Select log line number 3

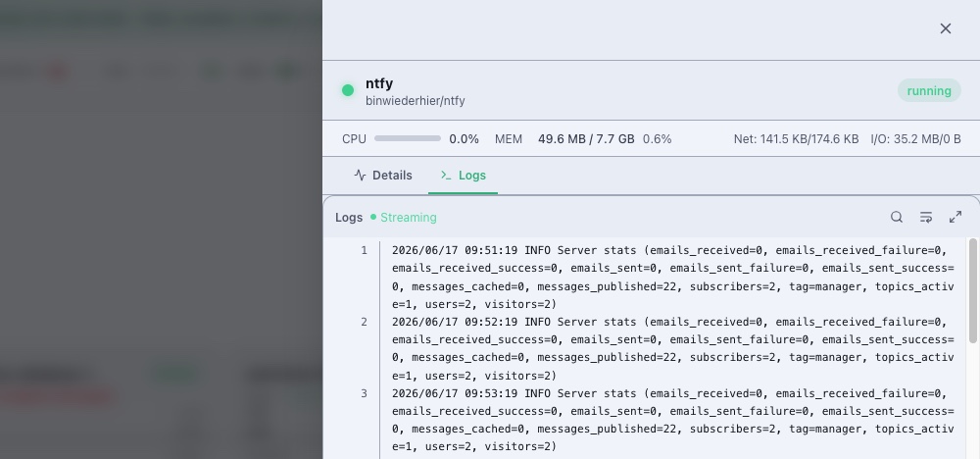[x=364, y=393]
